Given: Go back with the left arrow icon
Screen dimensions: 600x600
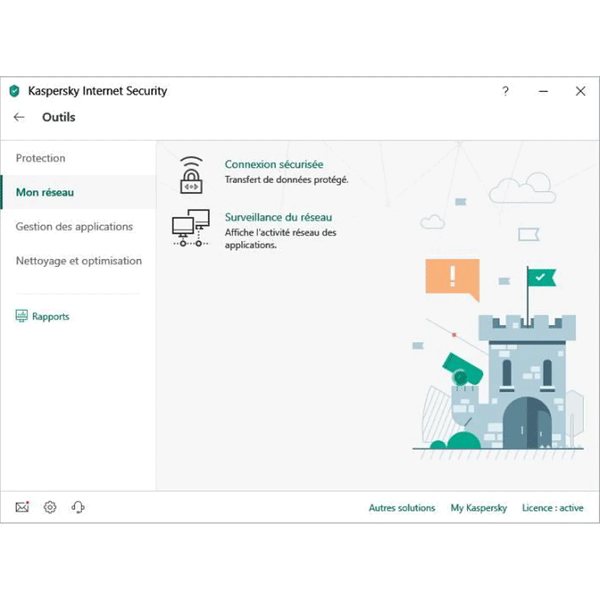Looking at the screenshot, I should point(19,117).
